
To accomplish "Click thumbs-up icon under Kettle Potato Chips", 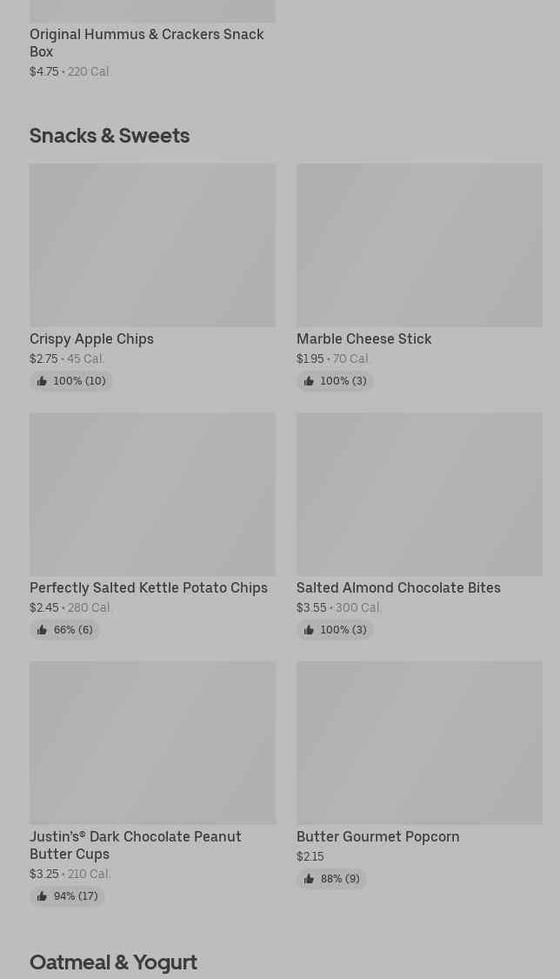I will (x=42, y=630).
